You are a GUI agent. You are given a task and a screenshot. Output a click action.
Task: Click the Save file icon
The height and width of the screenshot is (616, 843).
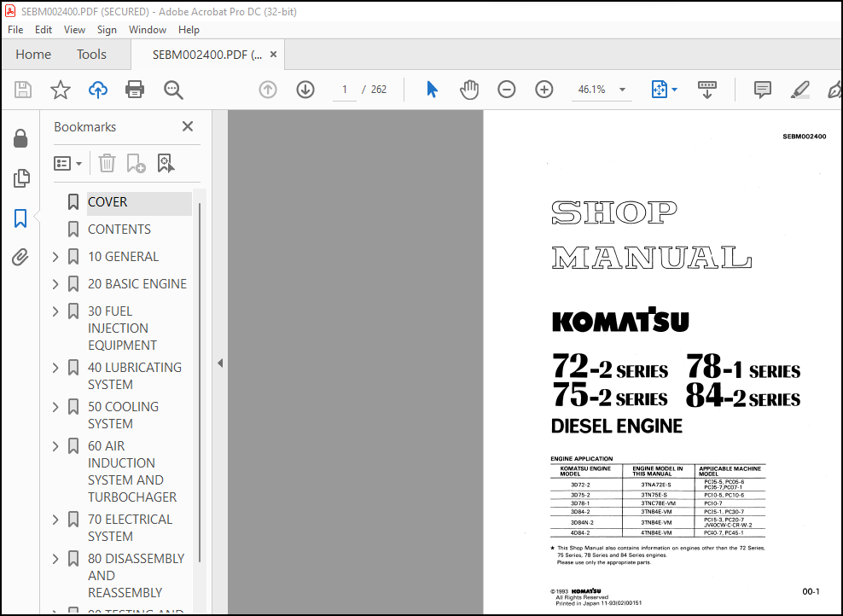tap(22, 90)
